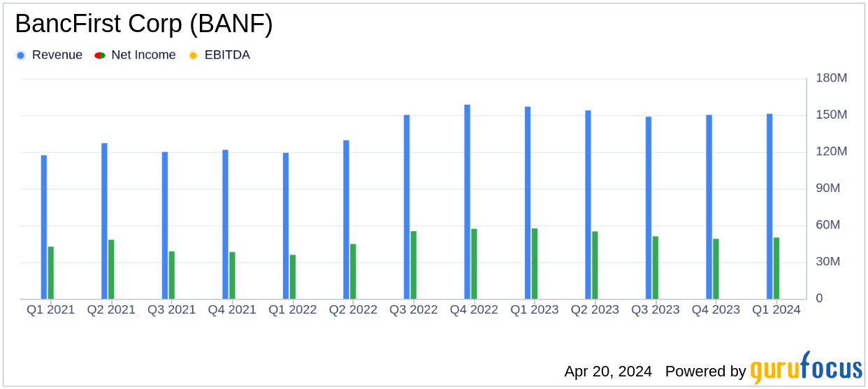Click the 120M y-axis value
This screenshot has height=389, width=868.
(832, 152)
